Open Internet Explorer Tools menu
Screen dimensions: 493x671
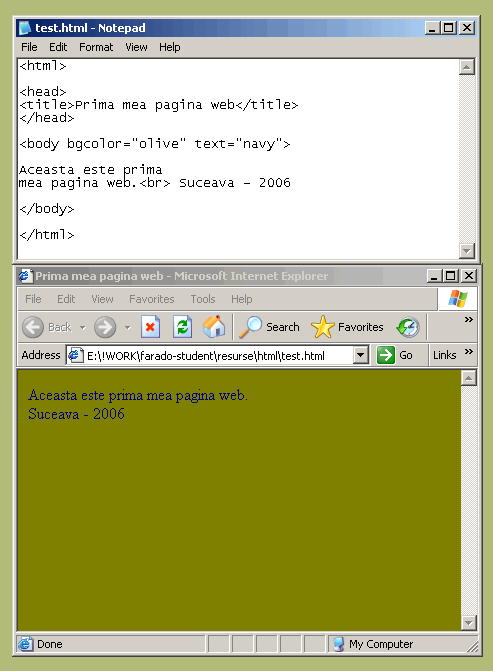coord(203,299)
